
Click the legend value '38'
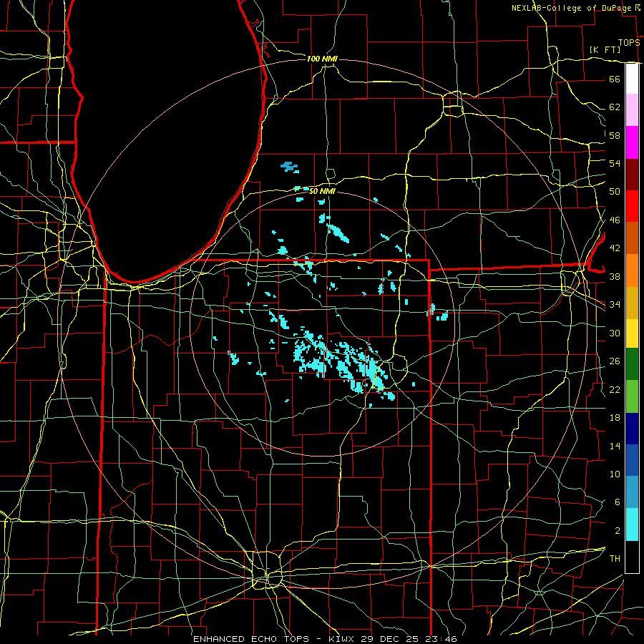click(615, 276)
